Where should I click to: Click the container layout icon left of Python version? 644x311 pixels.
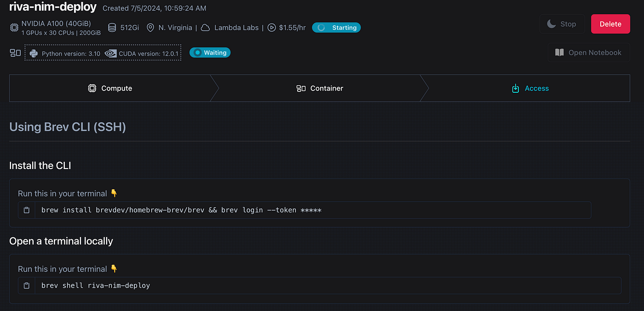coord(15,53)
